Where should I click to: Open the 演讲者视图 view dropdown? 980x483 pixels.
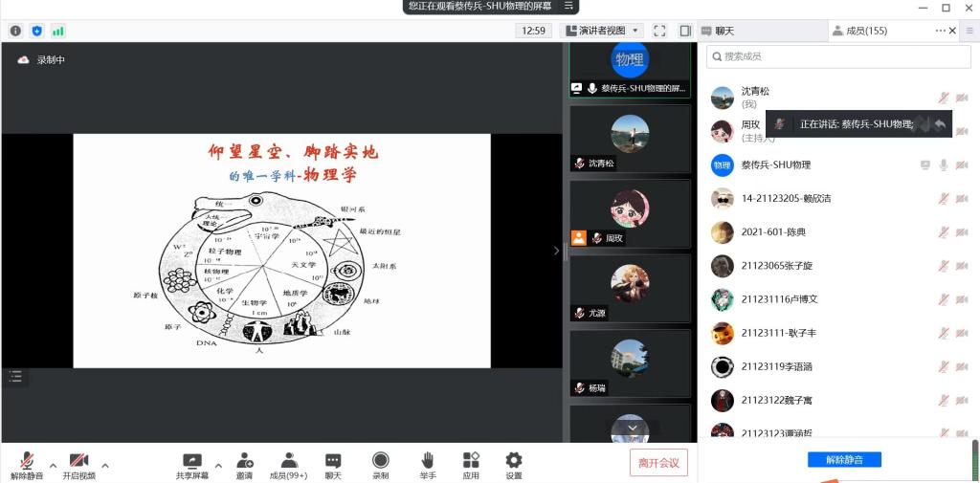[601, 31]
